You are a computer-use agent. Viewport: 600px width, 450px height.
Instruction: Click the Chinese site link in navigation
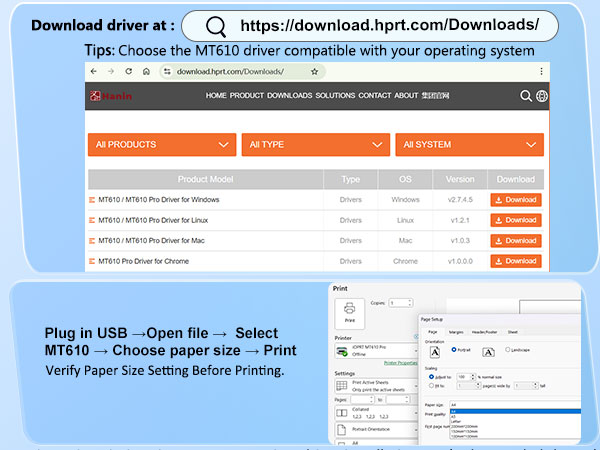(435, 96)
